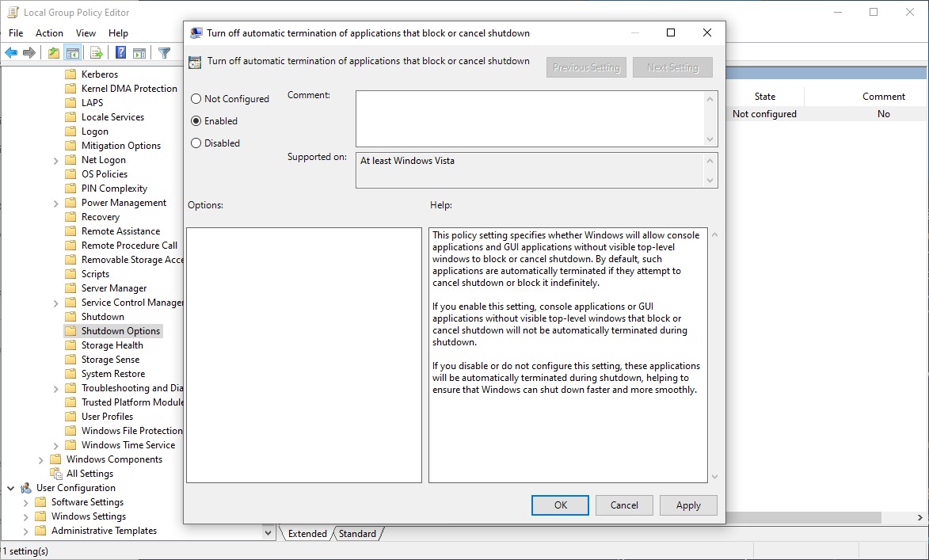Image resolution: width=929 pixels, height=560 pixels.
Task: Expand Troubleshooting and Diagnostics node
Action: (55, 388)
